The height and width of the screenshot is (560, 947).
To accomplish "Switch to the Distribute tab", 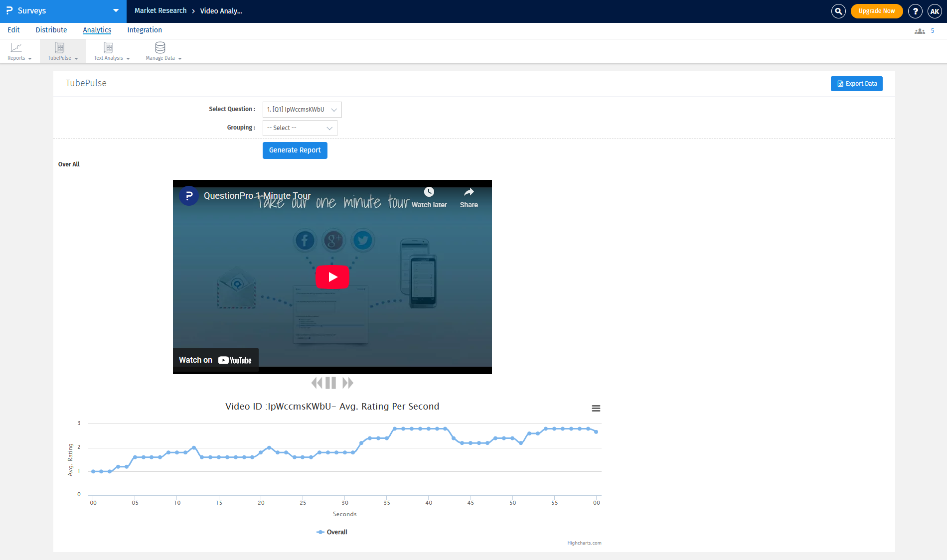I will pyautogui.click(x=51, y=30).
